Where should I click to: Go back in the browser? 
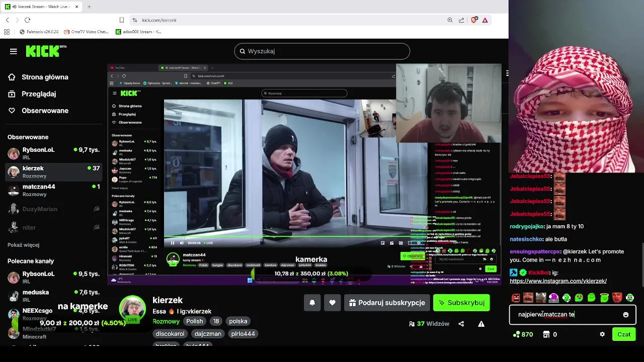click(x=8, y=20)
